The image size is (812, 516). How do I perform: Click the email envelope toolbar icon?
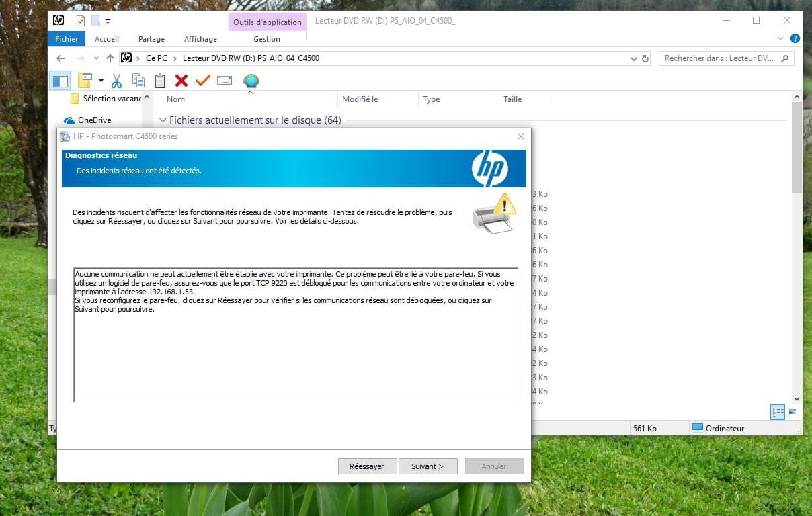tap(225, 81)
